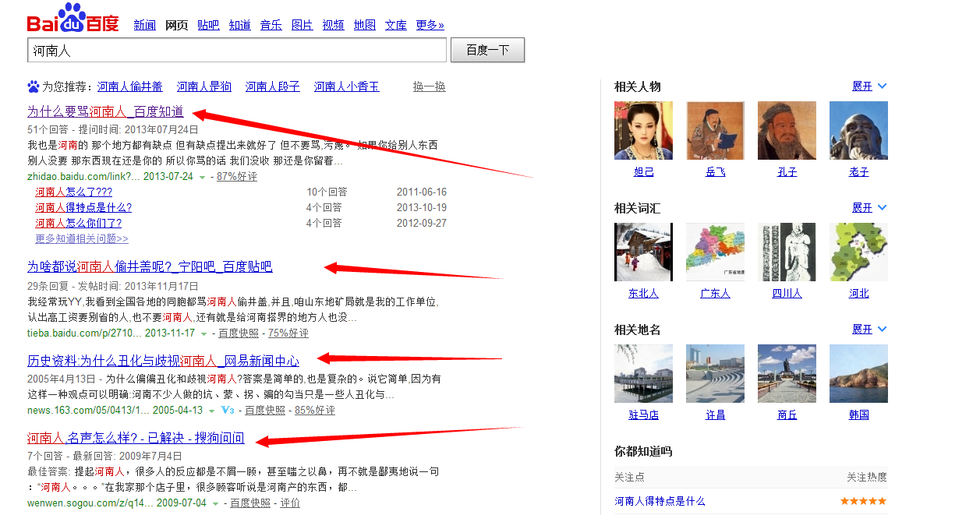
Task: Open 百度快照 for the tieba.baidu.com result
Action: pyautogui.click(x=239, y=333)
